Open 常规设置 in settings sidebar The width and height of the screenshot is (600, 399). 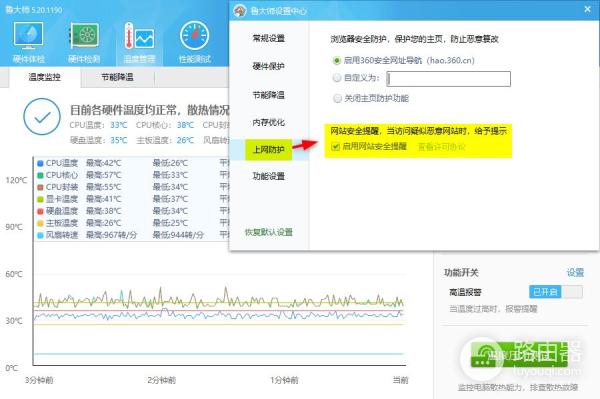point(269,38)
